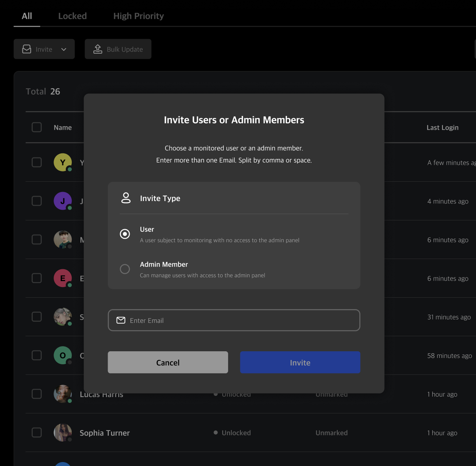The image size is (476, 466).
Task: Check the checkbox on Sophia Turner's row
Action: (x=37, y=432)
